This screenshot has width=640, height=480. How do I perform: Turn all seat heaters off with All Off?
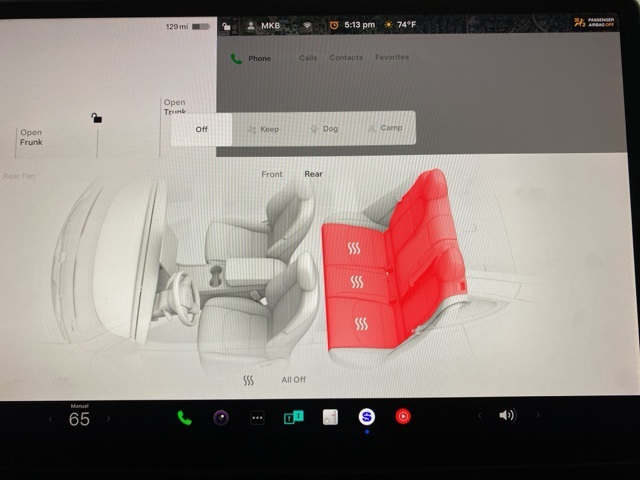coord(293,380)
